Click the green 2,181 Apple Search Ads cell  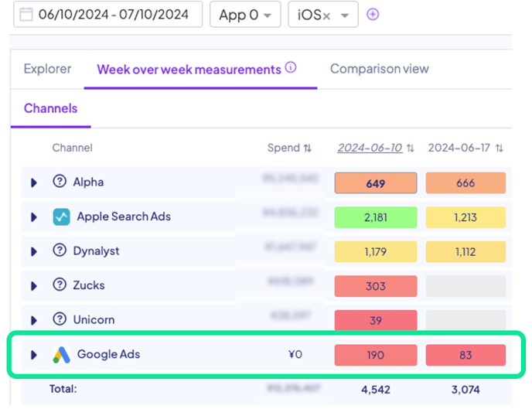375,217
